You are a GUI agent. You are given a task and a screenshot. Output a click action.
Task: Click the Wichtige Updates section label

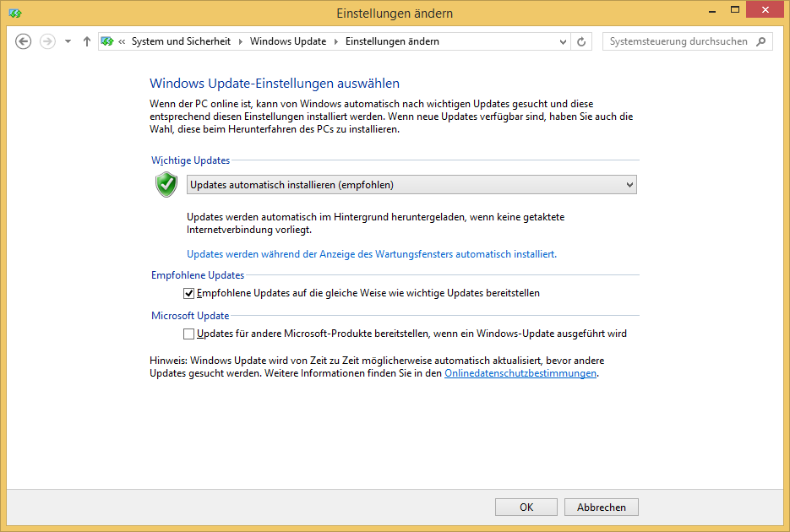[x=190, y=160]
